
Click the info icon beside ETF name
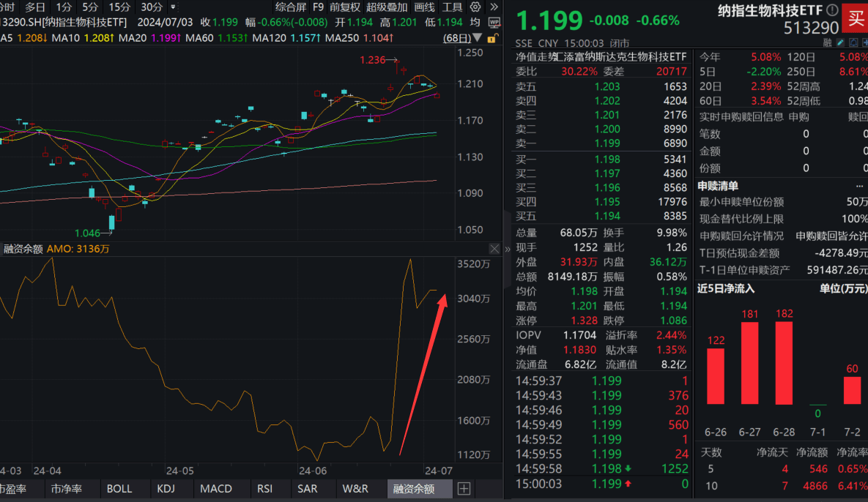[832, 10]
